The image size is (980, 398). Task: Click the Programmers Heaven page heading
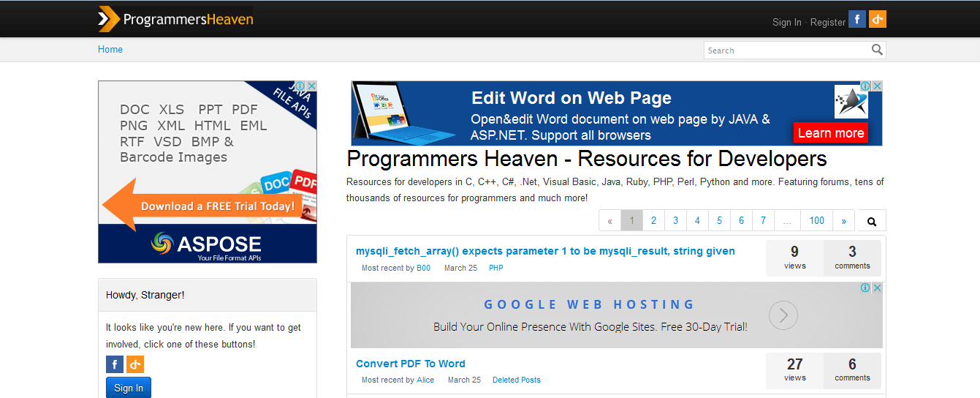587,159
